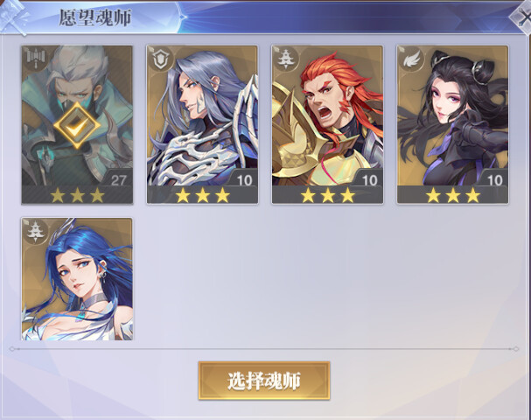Close the 愿望魂师 dialog

coord(522,17)
